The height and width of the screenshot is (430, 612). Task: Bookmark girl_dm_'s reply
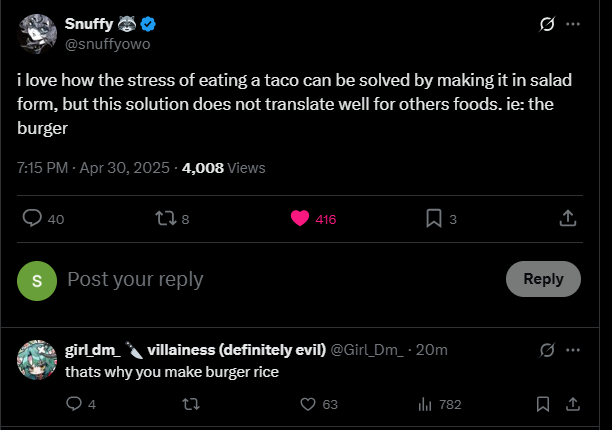point(542,404)
